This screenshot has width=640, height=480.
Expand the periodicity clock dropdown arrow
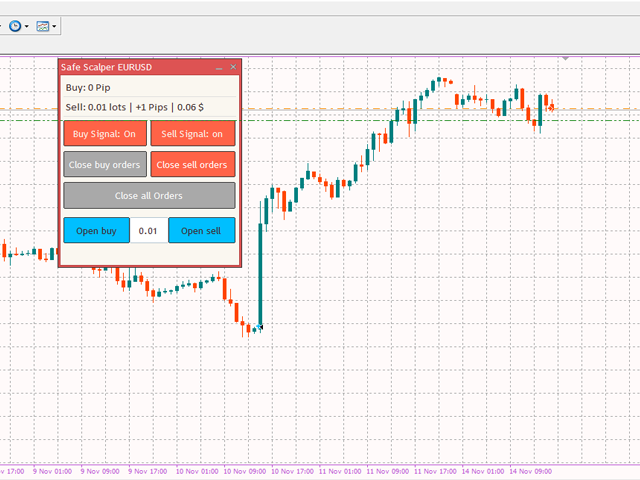tap(28, 27)
